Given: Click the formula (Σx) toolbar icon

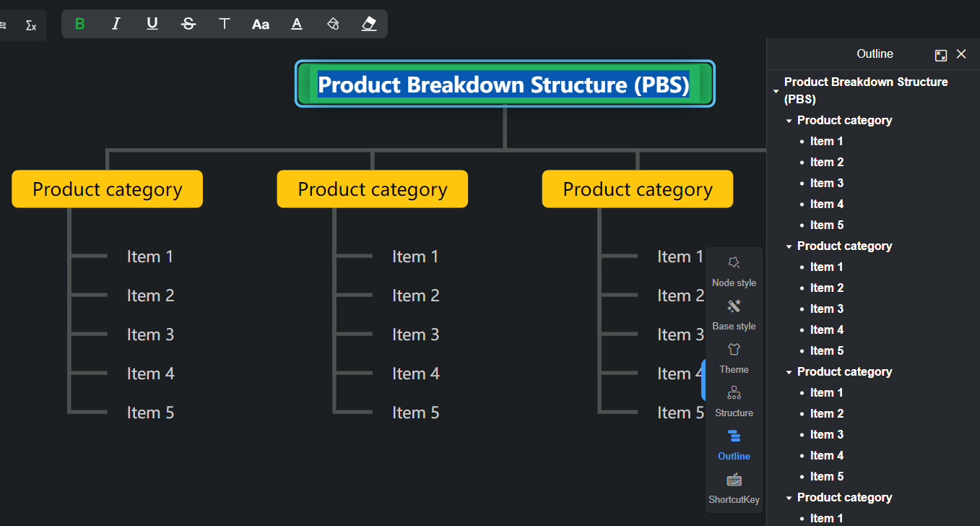Looking at the screenshot, I should pyautogui.click(x=31, y=25).
